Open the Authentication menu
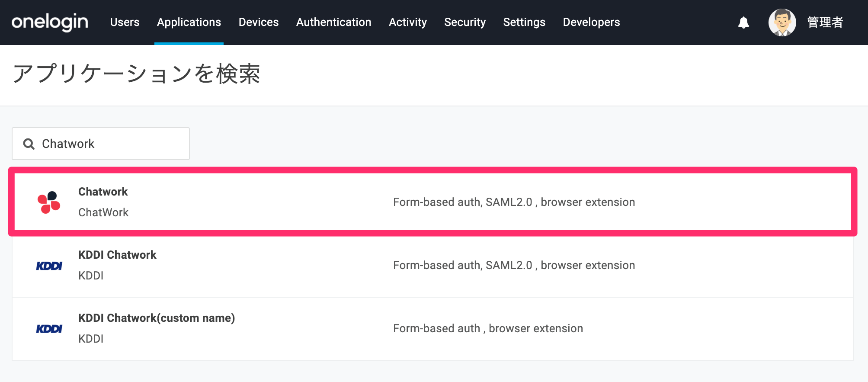868x382 pixels. coord(334,22)
